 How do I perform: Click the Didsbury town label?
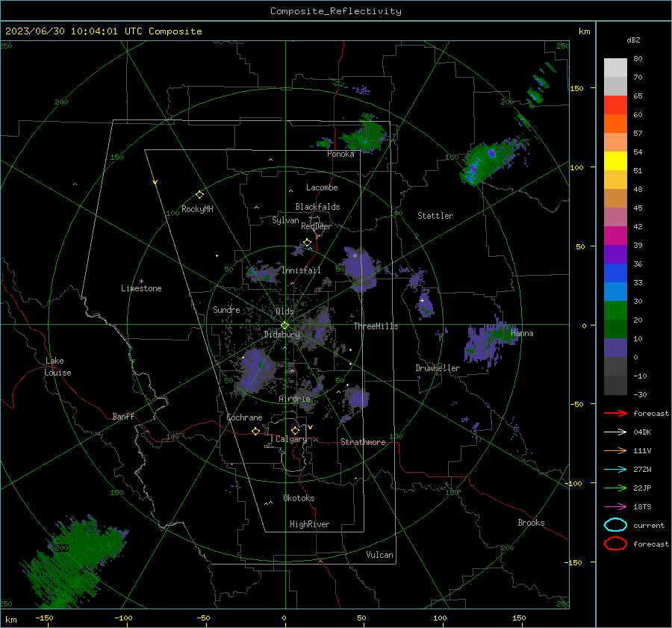tap(281, 335)
